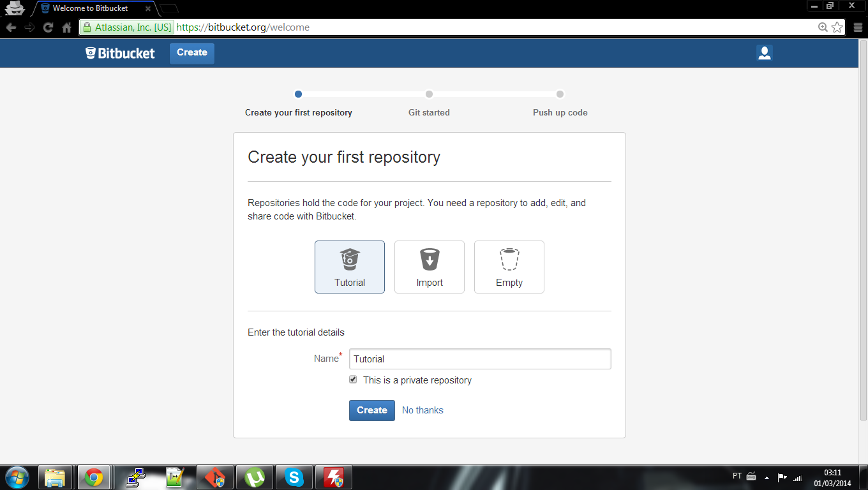
Task: Open the Chrome hamburger menu
Action: pos(857,27)
